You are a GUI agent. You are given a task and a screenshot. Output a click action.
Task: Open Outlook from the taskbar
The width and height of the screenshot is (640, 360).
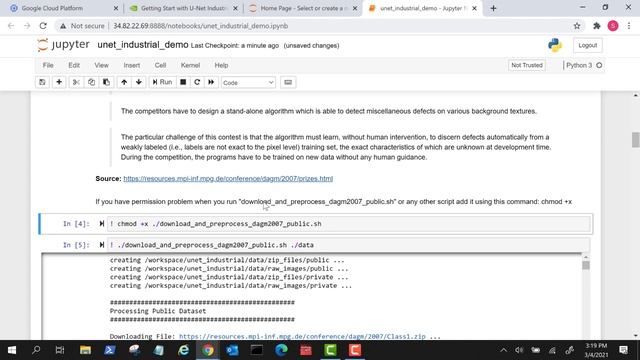(x=232, y=350)
